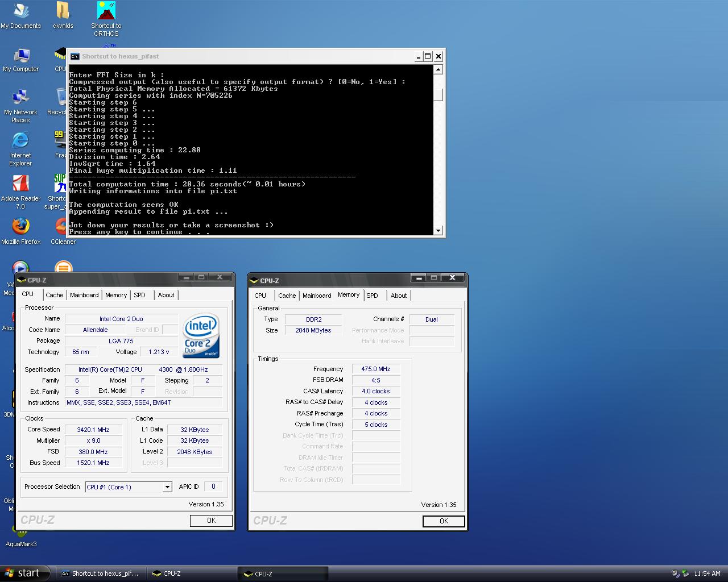Select CPU tab in left CPU-Z
This screenshot has width=728, height=582.
click(x=28, y=294)
